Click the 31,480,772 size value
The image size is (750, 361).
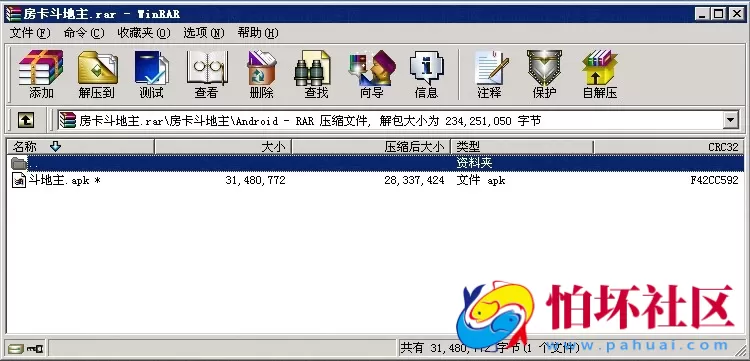(255, 181)
